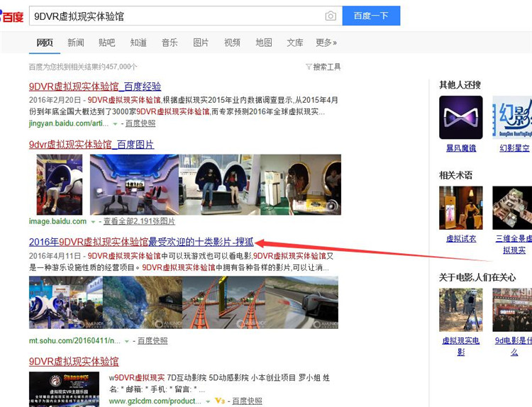Viewport: 532px width, 407px height.
Task: Click the 虚拟试衣 thumbnail image
Action: coord(461,208)
